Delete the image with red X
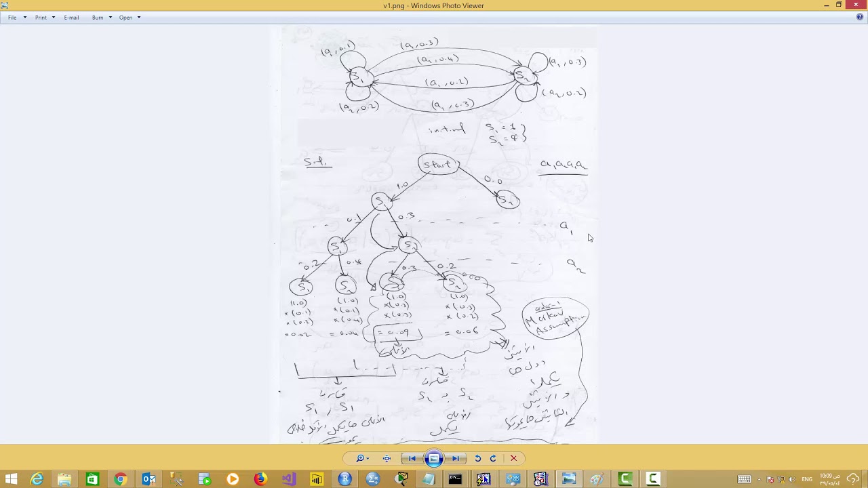 (513, 459)
